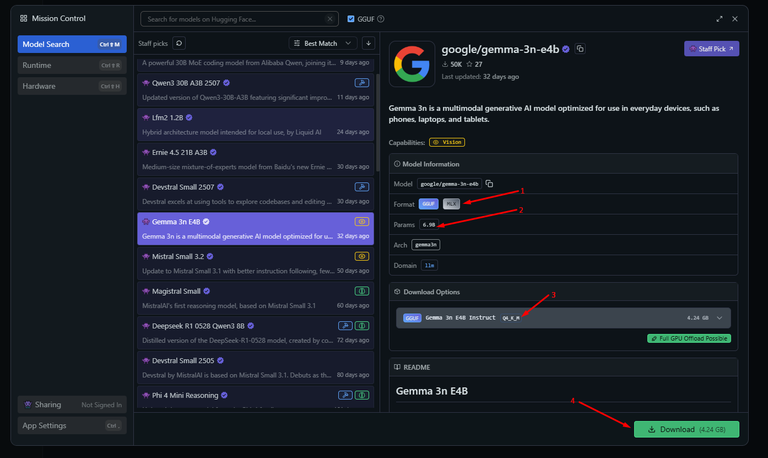The width and height of the screenshot is (768, 458).
Task: Clear the Hugging Face search field
Action: (328, 19)
